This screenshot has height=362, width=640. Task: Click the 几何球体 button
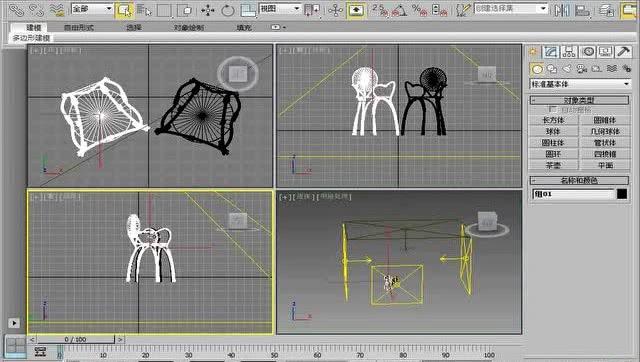(x=604, y=131)
